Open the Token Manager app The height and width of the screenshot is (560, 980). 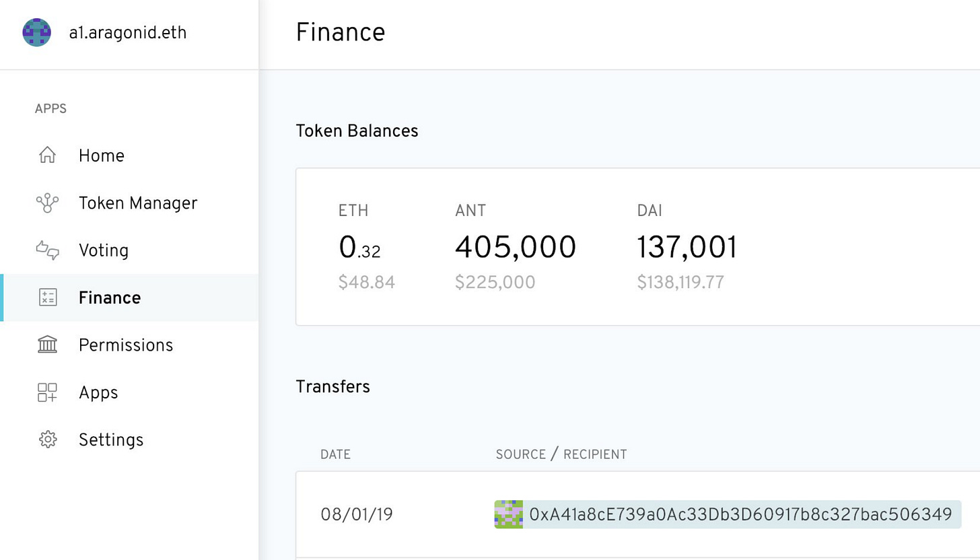(129, 203)
